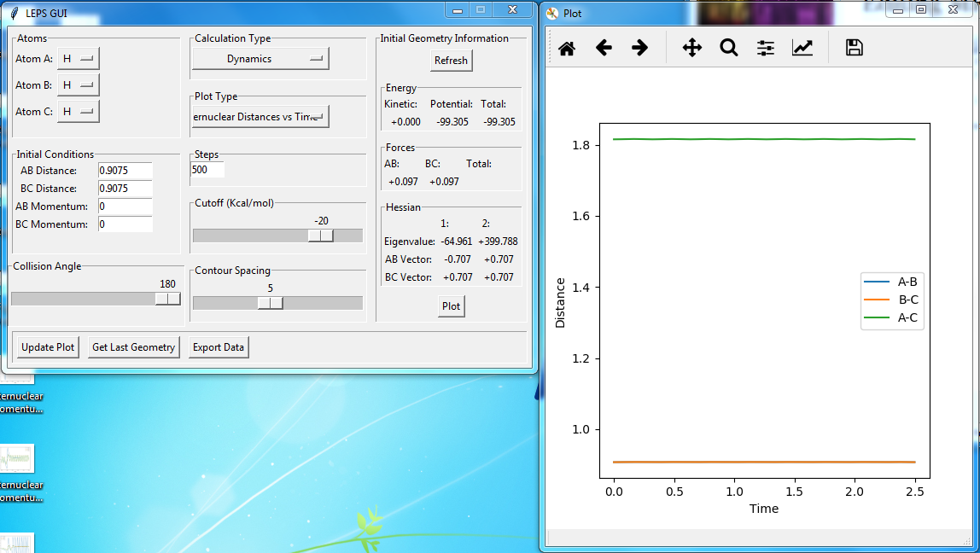Image resolution: width=980 pixels, height=553 pixels.
Task: Expand the Plot Type dropdown
Action: [260, 117]
